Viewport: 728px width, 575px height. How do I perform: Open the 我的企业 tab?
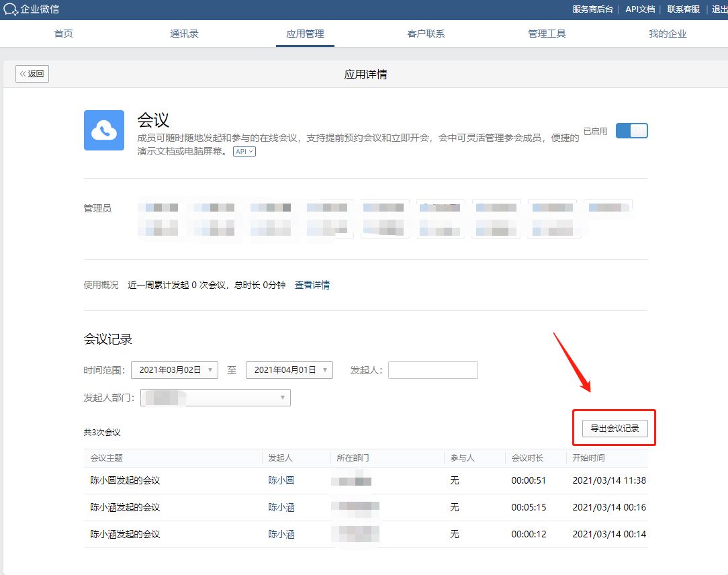[668, 34]
